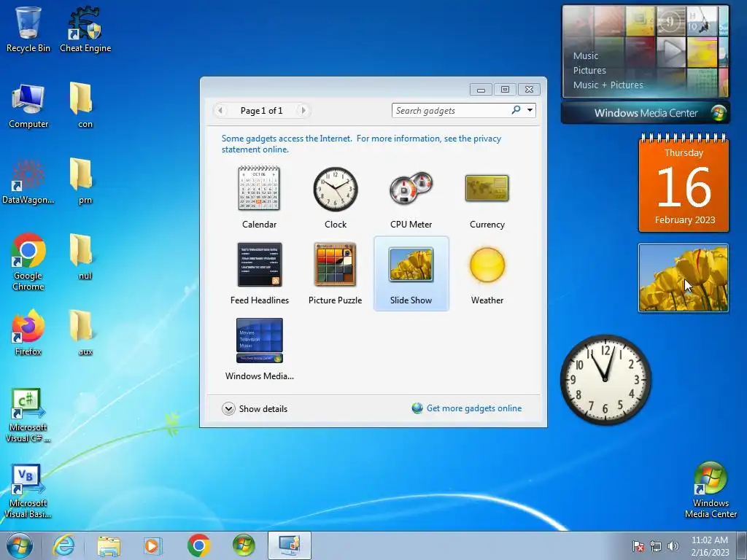Screen dimensions: 747x560
Task: Open the Recycle Bin desktop icon
Action: tap(28, 28)
